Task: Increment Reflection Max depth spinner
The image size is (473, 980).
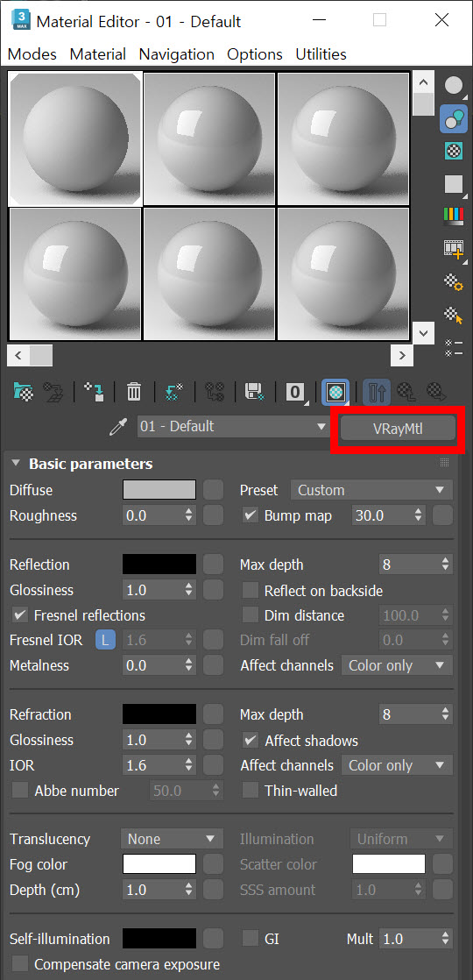Action: click(446, 560)
